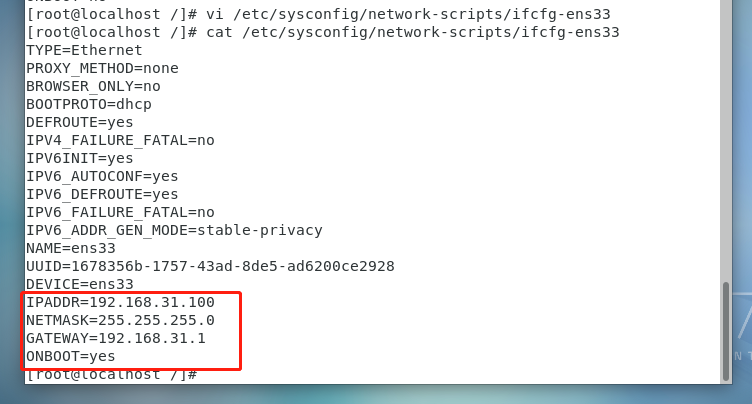Click the BROWSER_ONLY=no line
The width and height of the screenshot is (752, 404).
[93, 86]
